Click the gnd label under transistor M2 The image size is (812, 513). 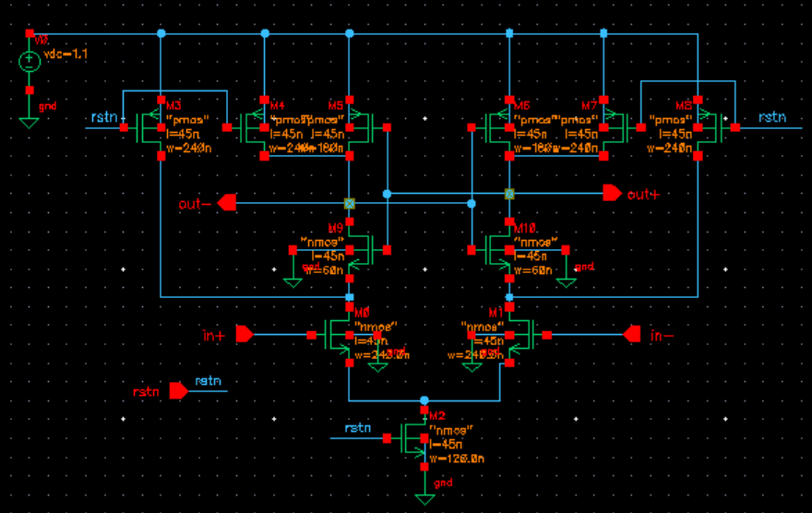point(443,483)
